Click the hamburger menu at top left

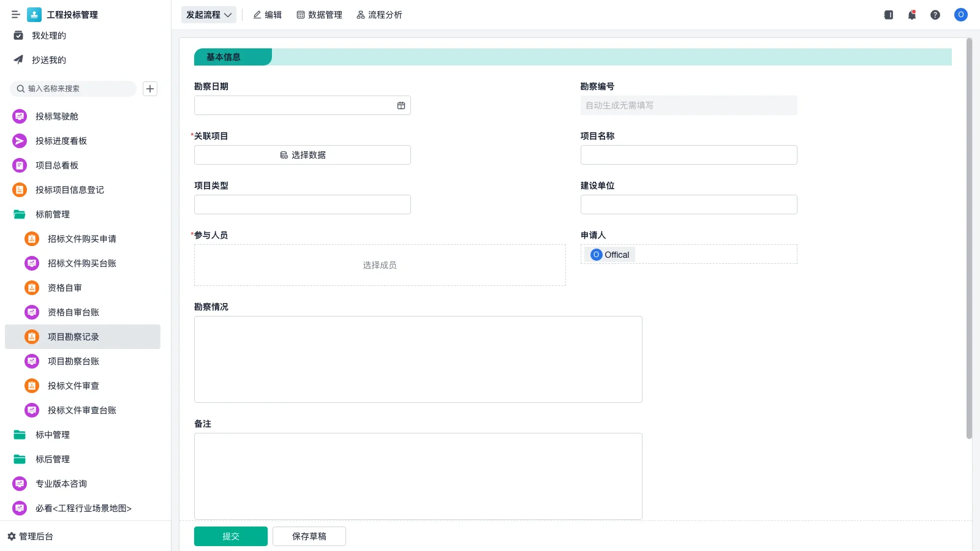point(15,15)
